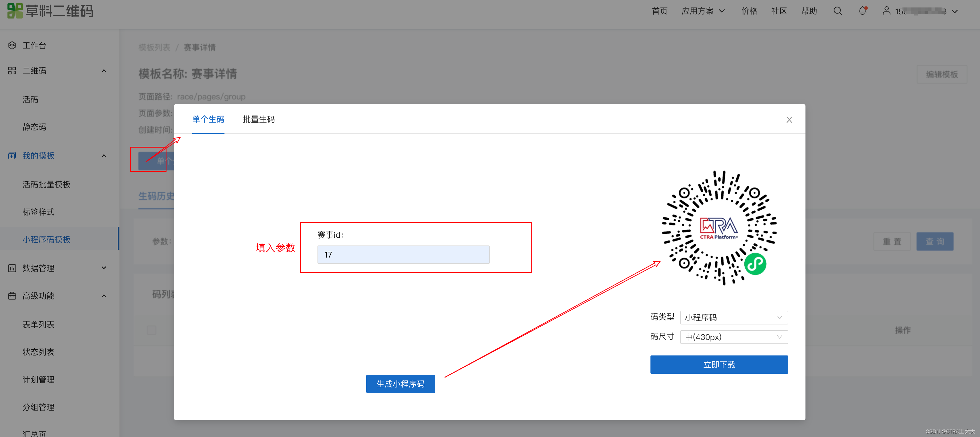Focus the 赛事id input field
Image resolution: width=980 pixels, height=437 pixels.
point(403,254)
